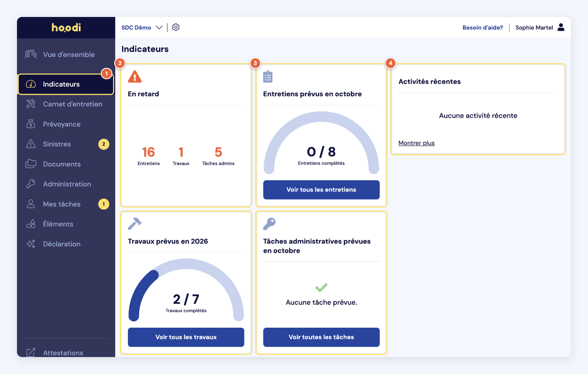Click Voir toutes les tâches button
Image resolution: width=588 pixels, height=374 pixels.
coord(321,337)
